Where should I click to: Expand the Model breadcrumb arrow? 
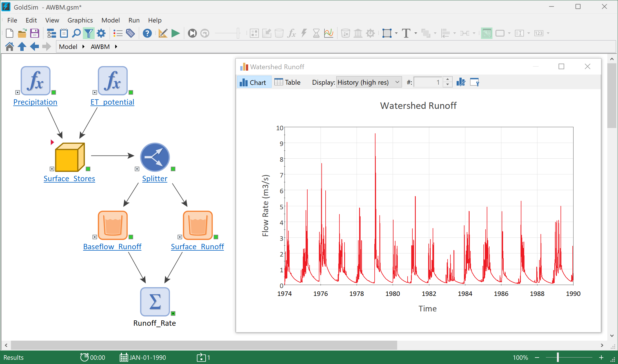click(83, 47)
